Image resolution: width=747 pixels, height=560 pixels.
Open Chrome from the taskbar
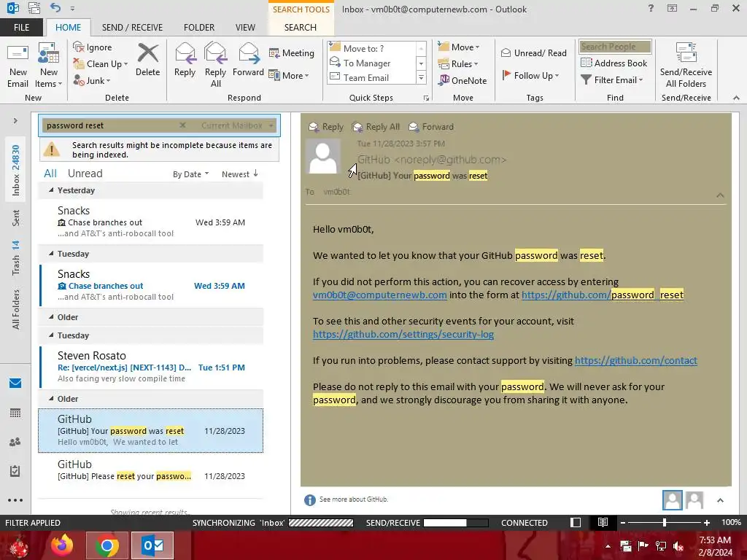click(x=107, y=545)
